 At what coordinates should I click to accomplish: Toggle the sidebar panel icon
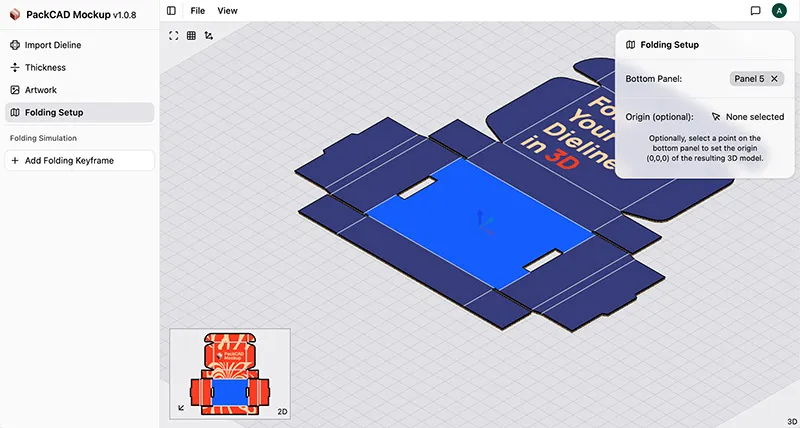pos(171,11)
